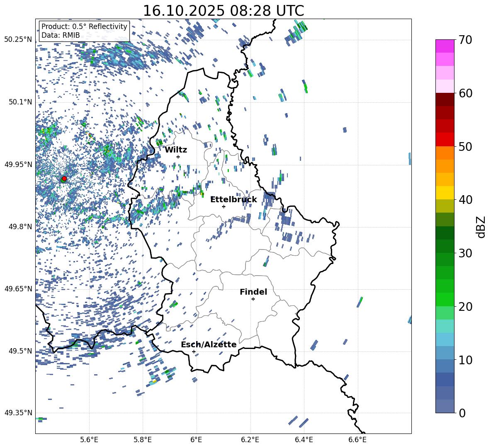Click the yellow colorbar segment near 40
This screenshot has height=448, width=491.
tap(445, 193)
